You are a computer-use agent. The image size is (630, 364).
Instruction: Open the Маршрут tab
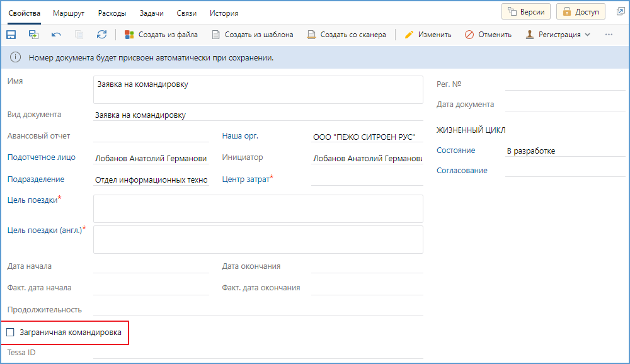point(69,13)
